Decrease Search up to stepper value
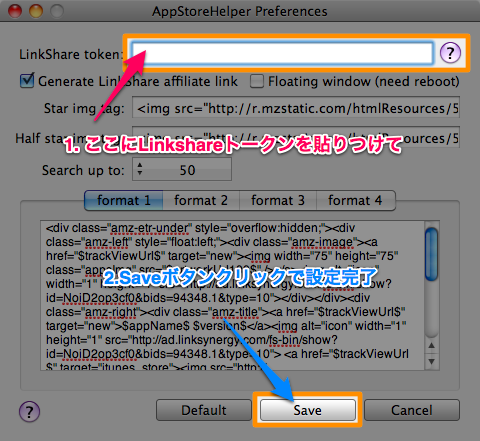 (140, 173)
